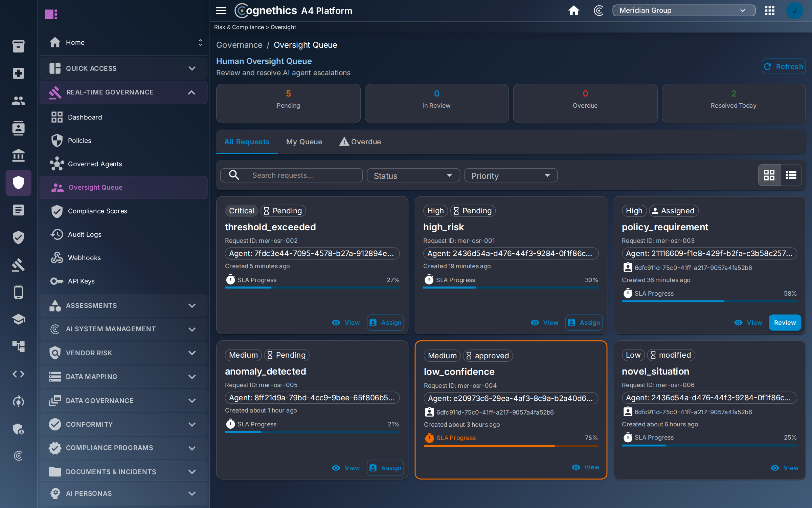Expand the Vendor Risk section
Screen dimensions: 812x508
click(x=123, y=353)
